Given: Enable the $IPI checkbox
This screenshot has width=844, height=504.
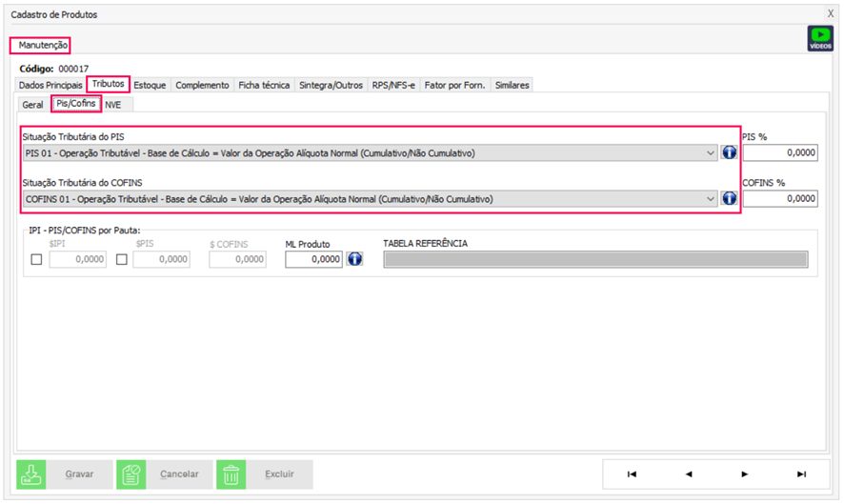Looking at the screenshot, I should 38,259.
